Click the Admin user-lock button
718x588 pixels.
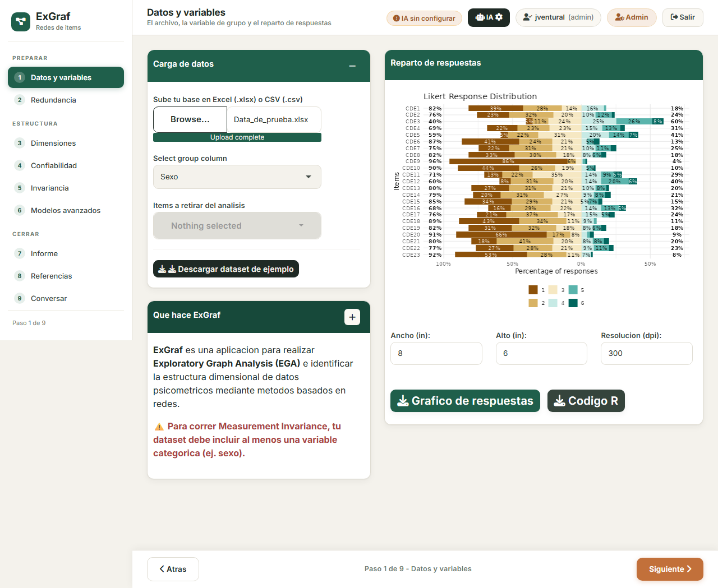pos(632,17)
